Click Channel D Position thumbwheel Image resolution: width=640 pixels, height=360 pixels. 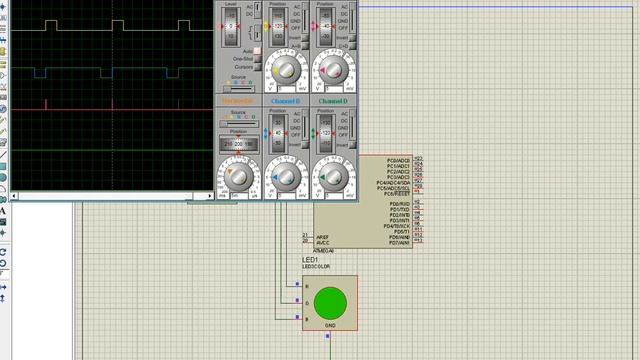click(325, 133)
